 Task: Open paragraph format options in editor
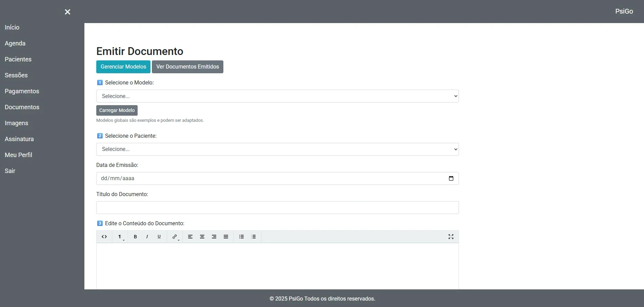click(120, 237)
